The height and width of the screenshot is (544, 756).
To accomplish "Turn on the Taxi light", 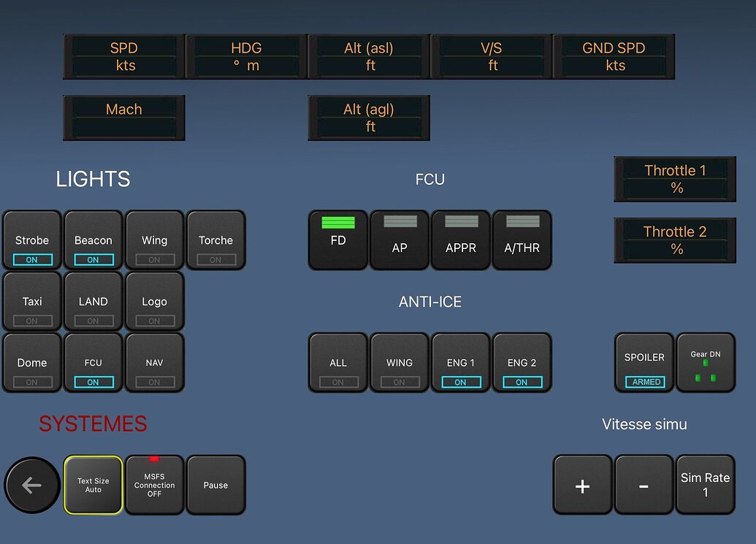I will point(31,302).
